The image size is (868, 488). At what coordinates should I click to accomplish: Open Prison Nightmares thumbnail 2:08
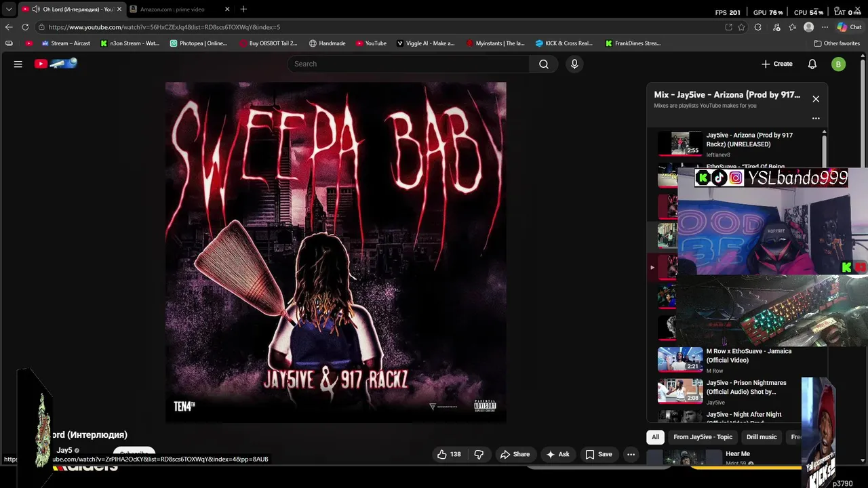point(680,391)
